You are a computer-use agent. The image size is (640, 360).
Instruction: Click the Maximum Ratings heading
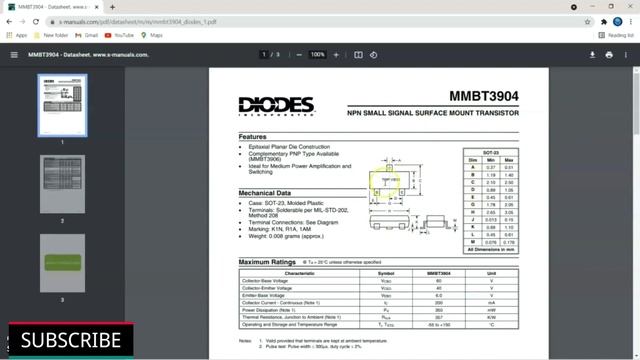point(267,262)
